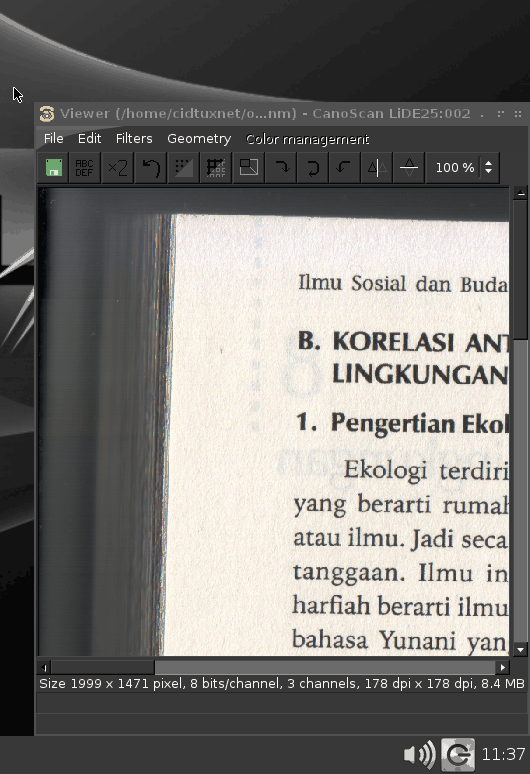Mirror image at the horizontal axis
The image size is (530, 774).
[x=409, y=168]
